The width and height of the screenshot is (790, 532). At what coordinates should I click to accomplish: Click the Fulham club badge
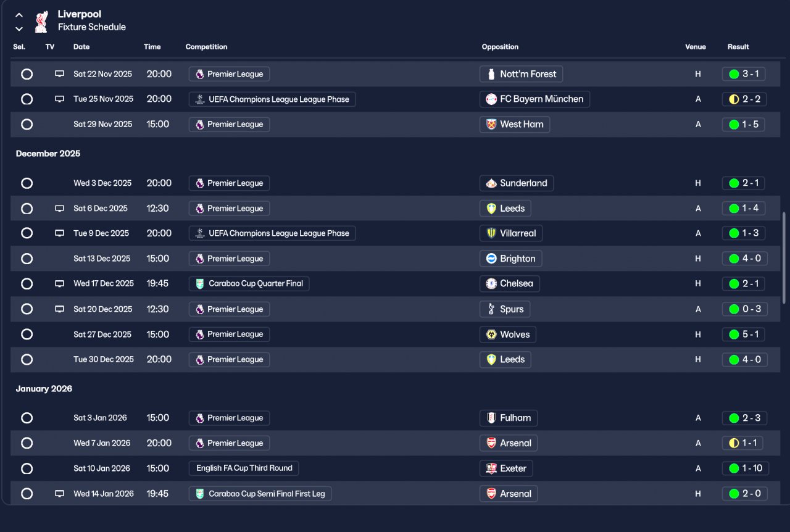pyautogui.click(x=491, y=418)
